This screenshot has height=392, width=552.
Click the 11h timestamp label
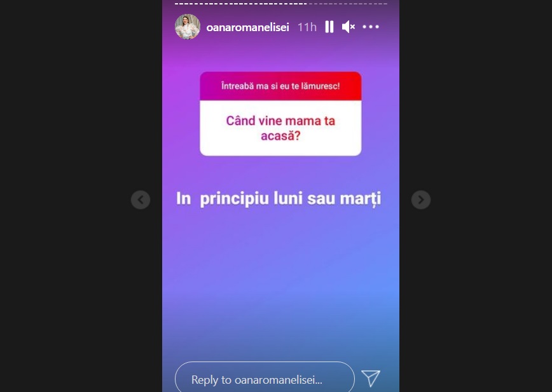pos(307,27)
